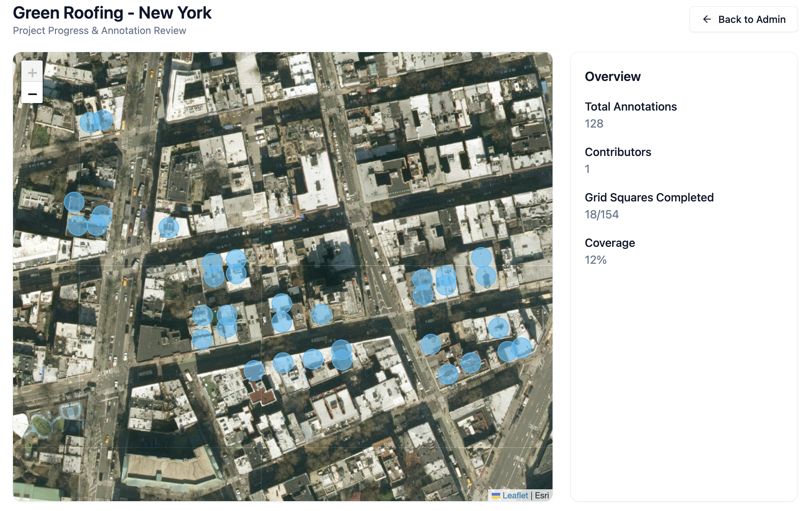Select the lone circle right of the stacked pair at map center
This screenshot has height=511, width=812.
pos(321,314)
